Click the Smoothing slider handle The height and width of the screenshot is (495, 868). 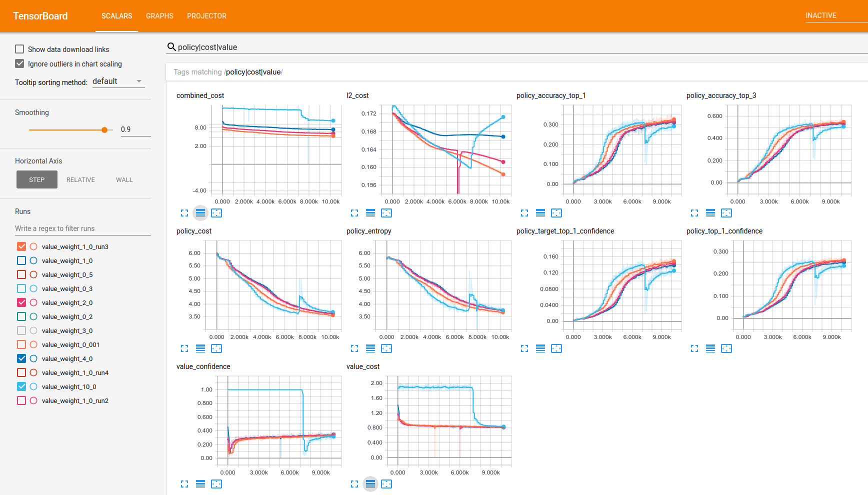click(x=104, y=130)
